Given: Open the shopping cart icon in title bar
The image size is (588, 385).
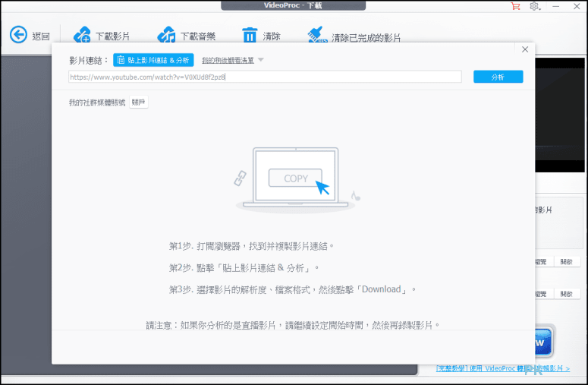Looking at the screenshot, I should pyautogui.click(x=516, y=6).
